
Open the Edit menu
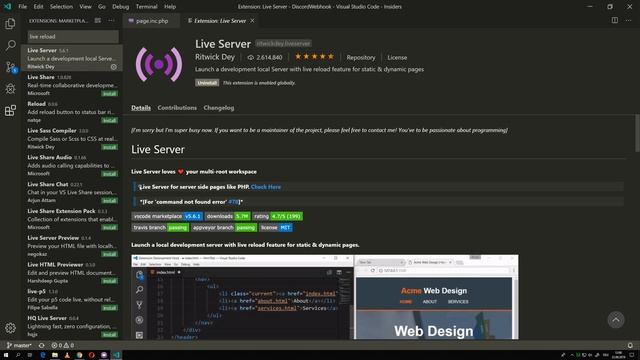pyautogui.click(x=38, y=7)
